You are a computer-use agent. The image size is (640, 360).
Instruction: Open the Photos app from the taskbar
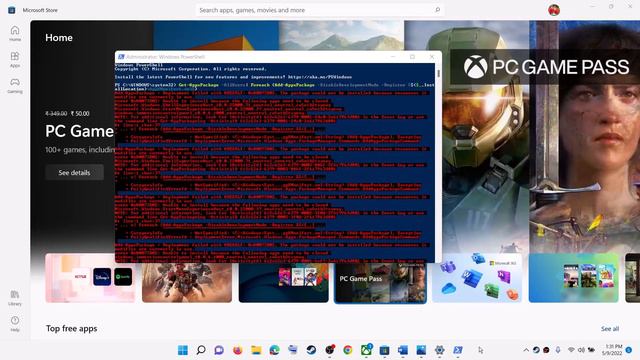tap(421, 350)
